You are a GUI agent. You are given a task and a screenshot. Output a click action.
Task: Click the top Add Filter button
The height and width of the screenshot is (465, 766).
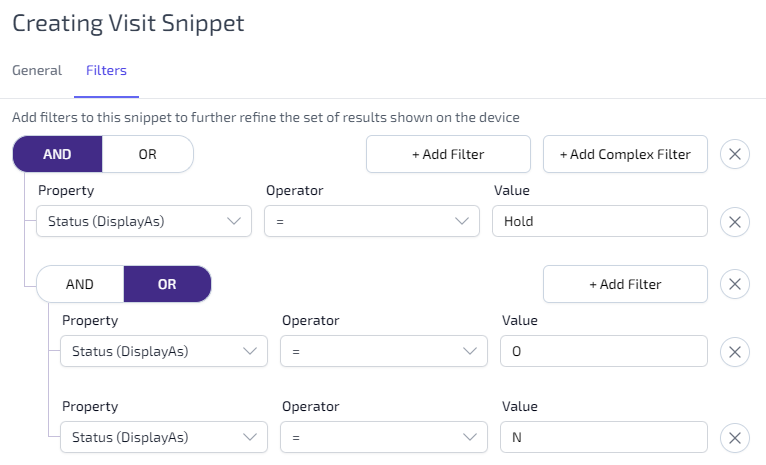(x=448, y=154)
